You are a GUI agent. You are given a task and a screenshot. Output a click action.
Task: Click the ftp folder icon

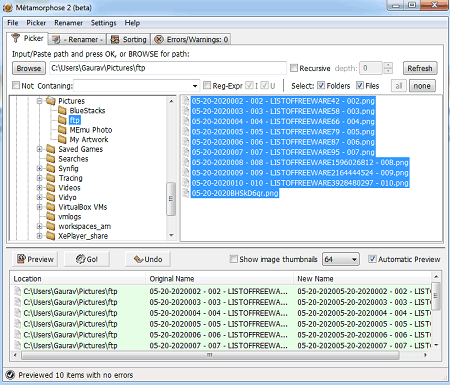(62, 120)
